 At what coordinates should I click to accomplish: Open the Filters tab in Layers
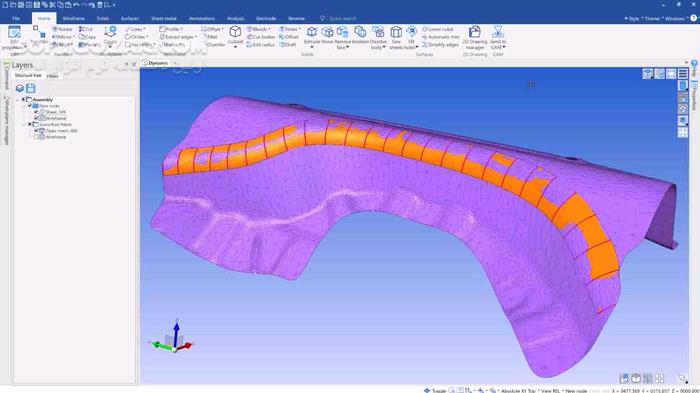click(x=53, y=76)
